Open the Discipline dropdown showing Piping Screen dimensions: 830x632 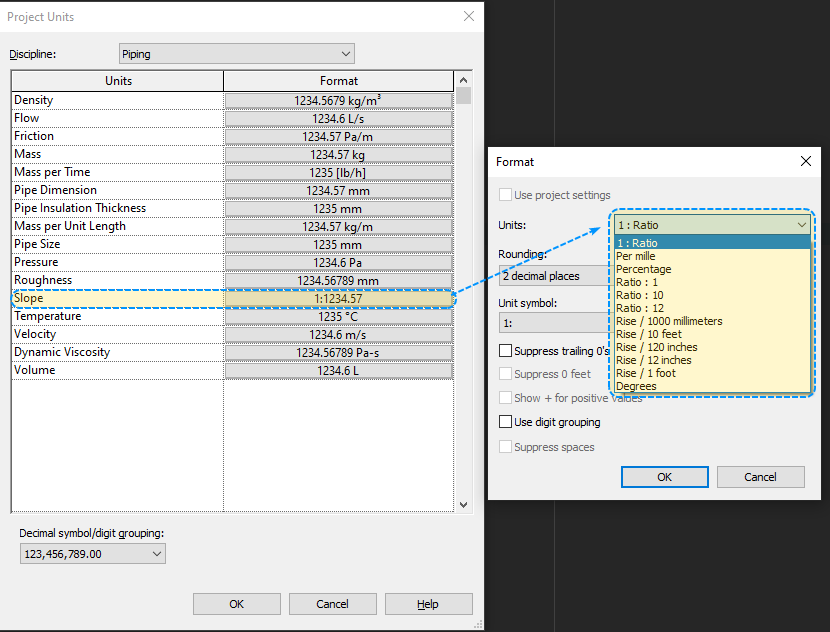[x=236, y=54]
